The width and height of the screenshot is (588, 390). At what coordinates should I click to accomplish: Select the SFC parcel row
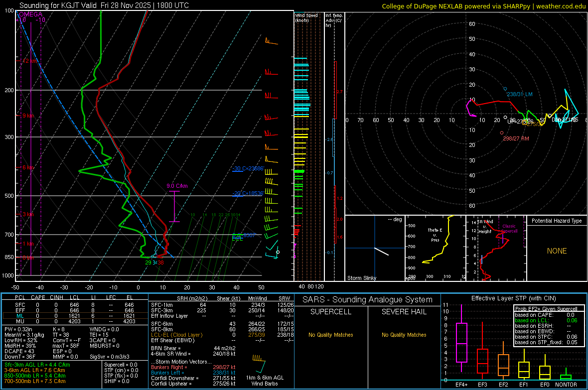tap(75, 305)
